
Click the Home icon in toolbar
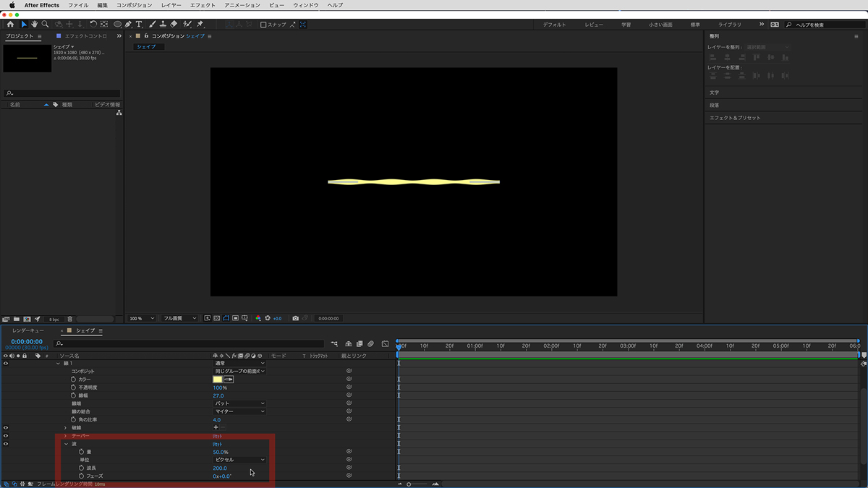10,25
